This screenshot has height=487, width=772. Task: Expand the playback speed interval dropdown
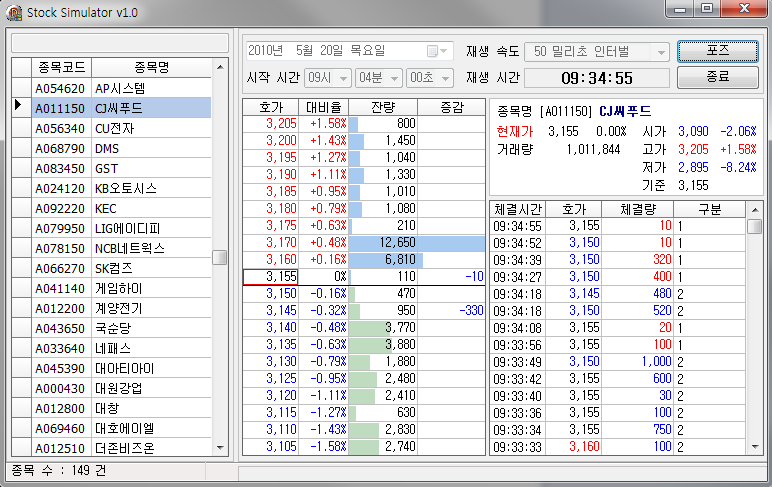659,51
